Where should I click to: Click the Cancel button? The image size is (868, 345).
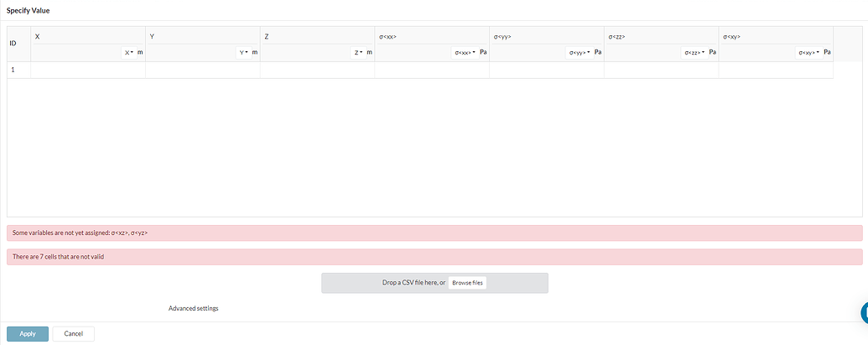coord(74,334)
